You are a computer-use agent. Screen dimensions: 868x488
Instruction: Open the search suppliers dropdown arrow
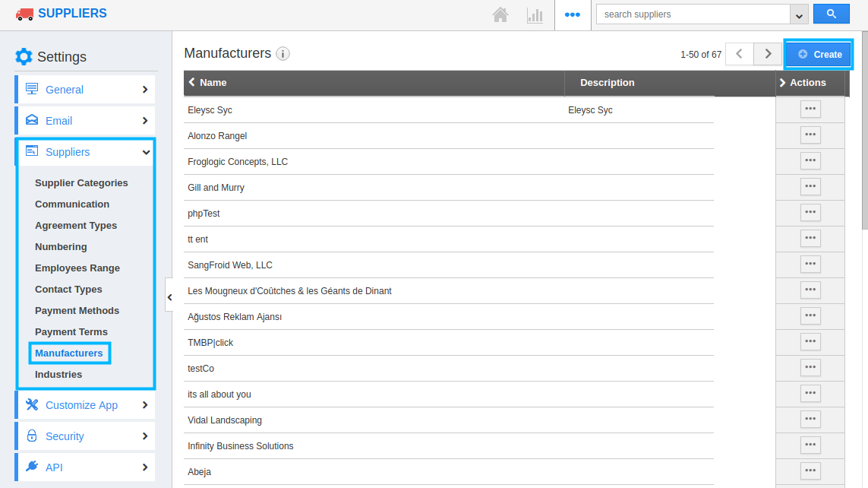pos(799,15)
